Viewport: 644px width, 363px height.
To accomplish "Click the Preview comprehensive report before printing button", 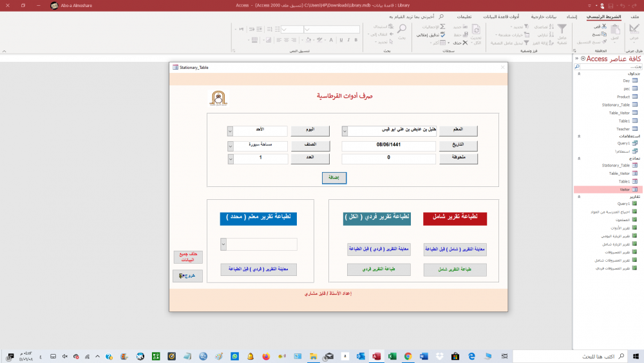I will click(x=455, y=249).
